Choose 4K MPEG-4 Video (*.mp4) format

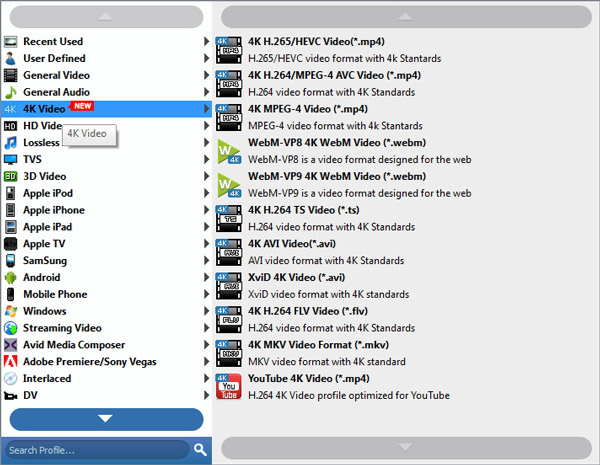[x=404, y=117]
